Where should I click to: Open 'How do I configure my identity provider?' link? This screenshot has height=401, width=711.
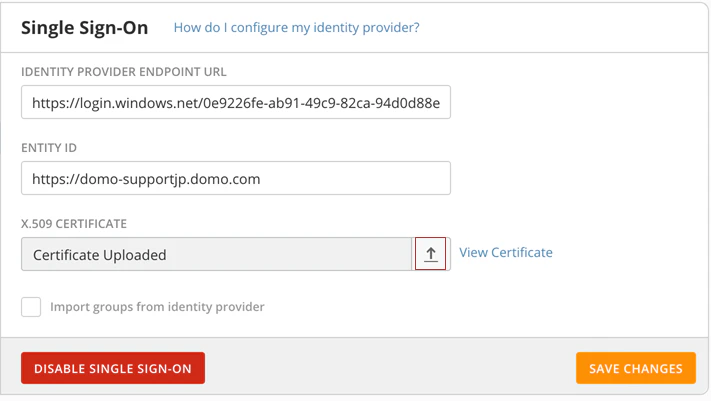pos(297,28)
